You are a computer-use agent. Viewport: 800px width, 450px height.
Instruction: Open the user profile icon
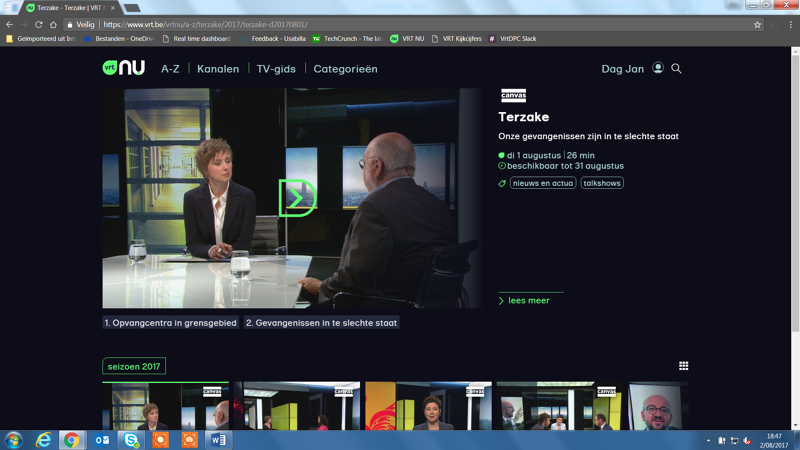(x=658, y=68)
